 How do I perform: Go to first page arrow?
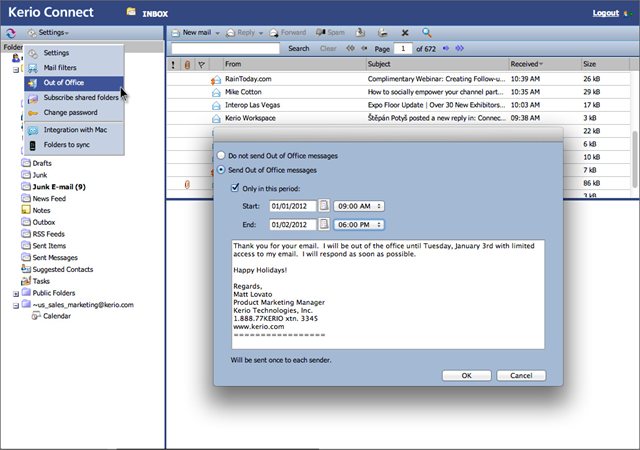(x=350, y=48)
